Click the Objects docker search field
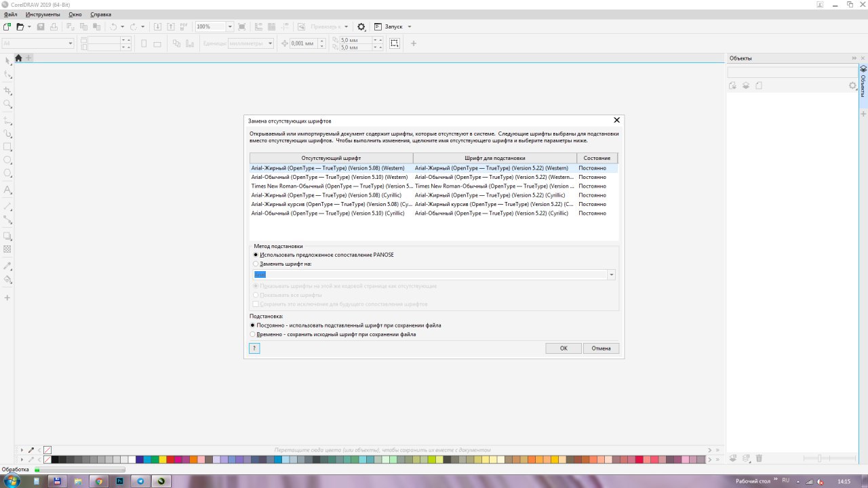 [793, 72]
